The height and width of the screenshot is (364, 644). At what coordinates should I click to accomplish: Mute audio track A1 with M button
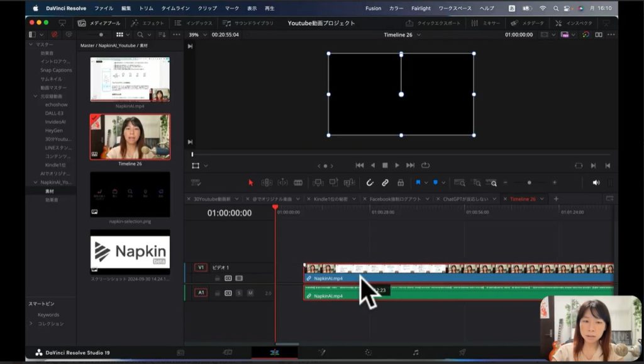pos(250,293)
